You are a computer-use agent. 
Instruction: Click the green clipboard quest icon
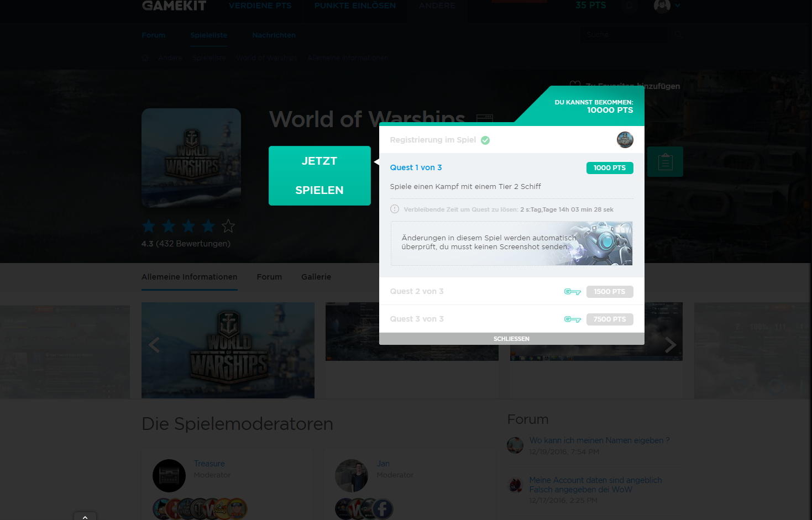coord(665,162)
